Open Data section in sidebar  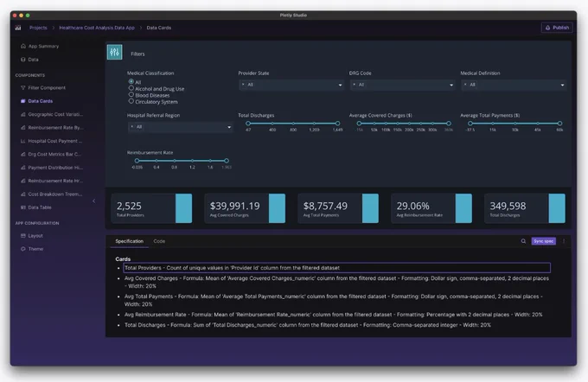34,60
